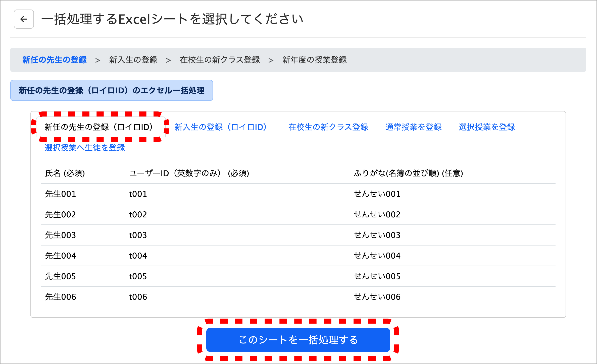
Task: Click the ユーザーID column header
Action: coord(189,173)
